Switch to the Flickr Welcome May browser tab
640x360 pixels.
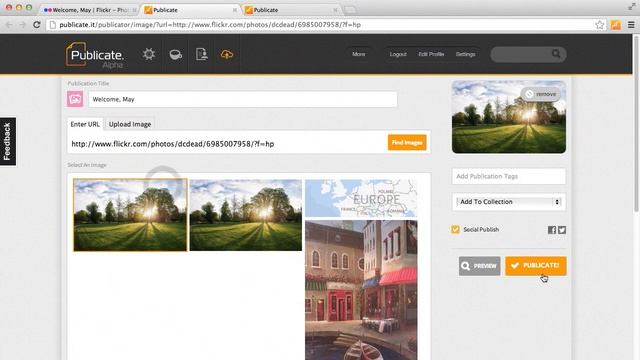pos(90,10)
